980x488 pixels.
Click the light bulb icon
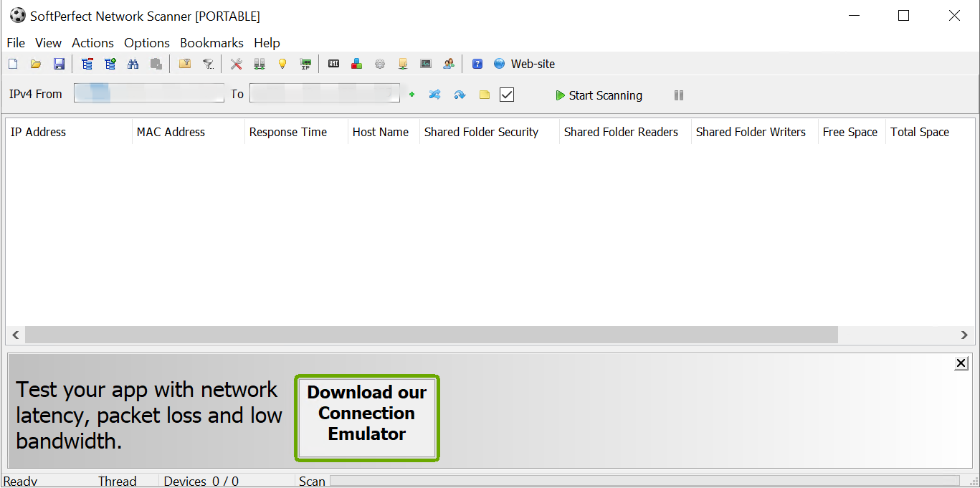coord(282,64)
